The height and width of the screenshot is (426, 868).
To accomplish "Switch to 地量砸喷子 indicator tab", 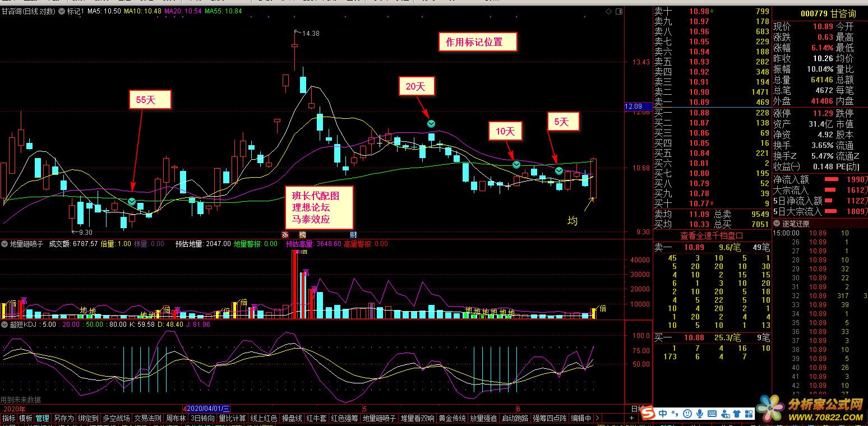I will click(379, 418).
